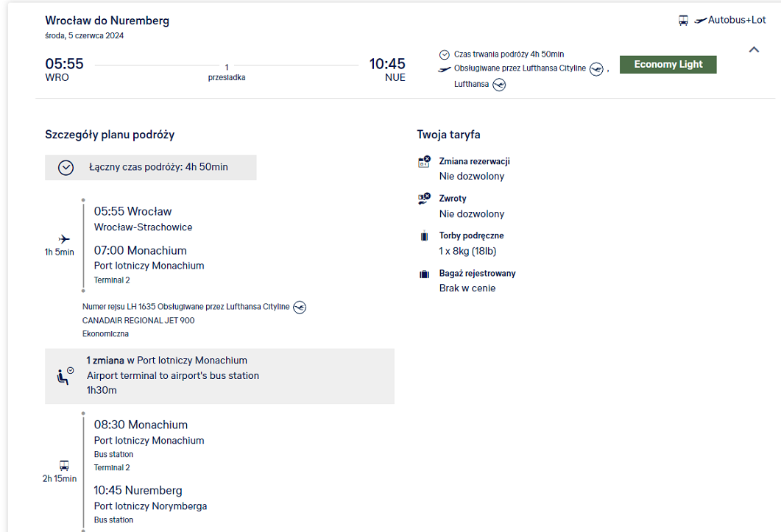781x532 pixels.
Task: Click the Zwroty refund icon
Action: [424, 199]
